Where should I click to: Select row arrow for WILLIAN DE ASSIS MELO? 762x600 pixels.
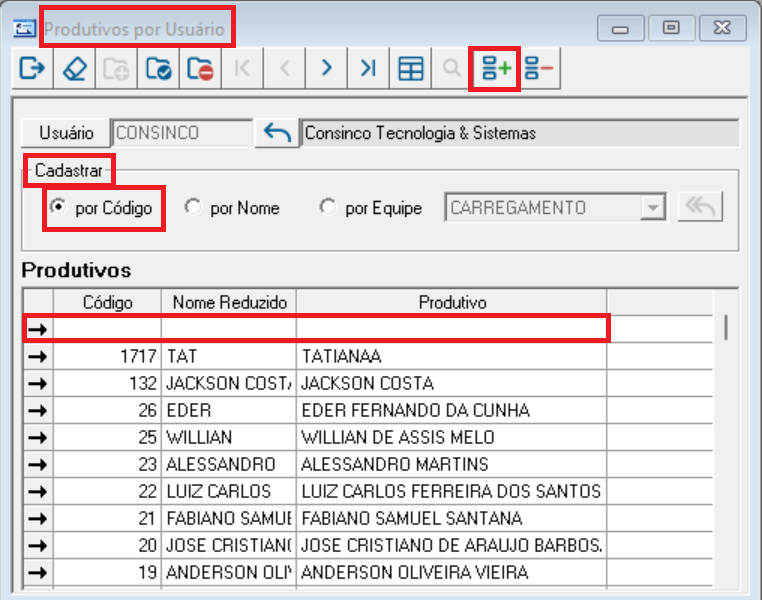tap(38, 438)
